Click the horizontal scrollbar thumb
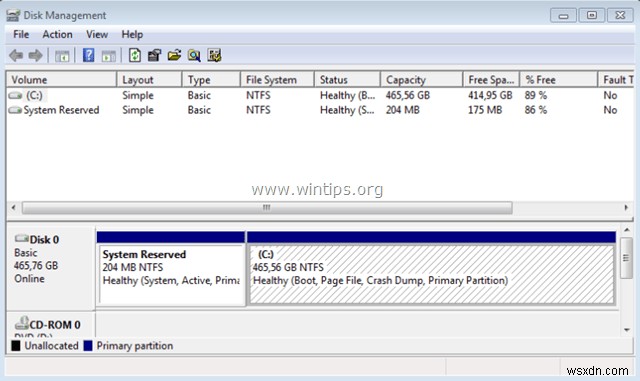 tap(267, 208)
